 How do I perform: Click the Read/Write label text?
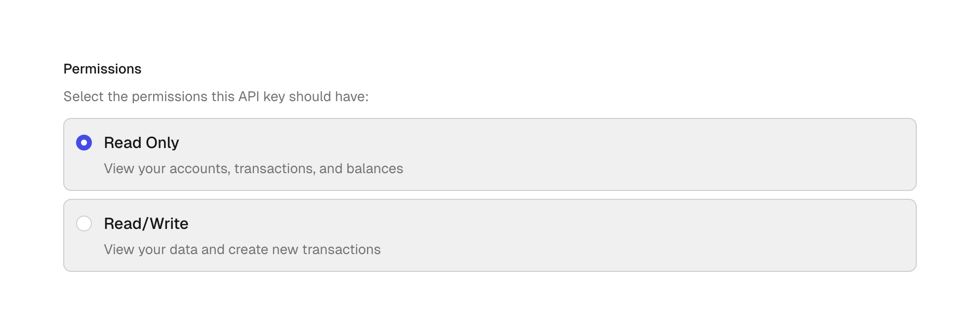(146, 223)
